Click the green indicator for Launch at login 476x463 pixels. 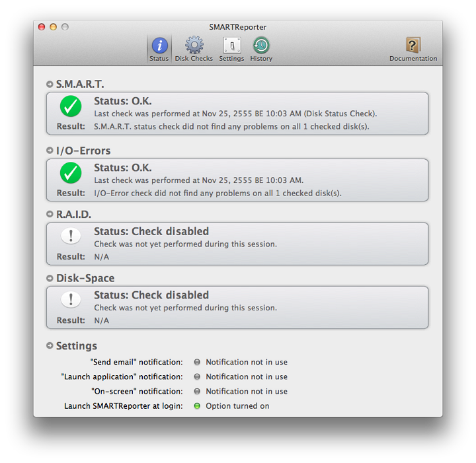point(197,406)
